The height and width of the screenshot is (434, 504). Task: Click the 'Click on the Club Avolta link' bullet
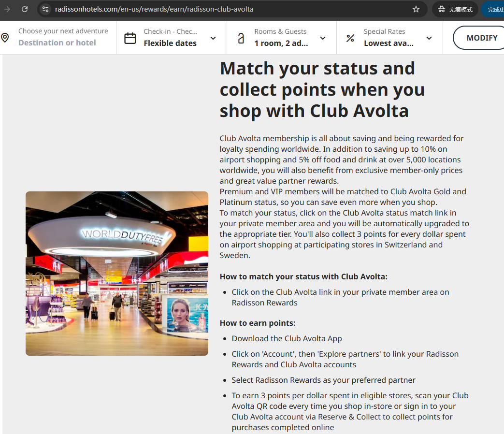[340, 297]
